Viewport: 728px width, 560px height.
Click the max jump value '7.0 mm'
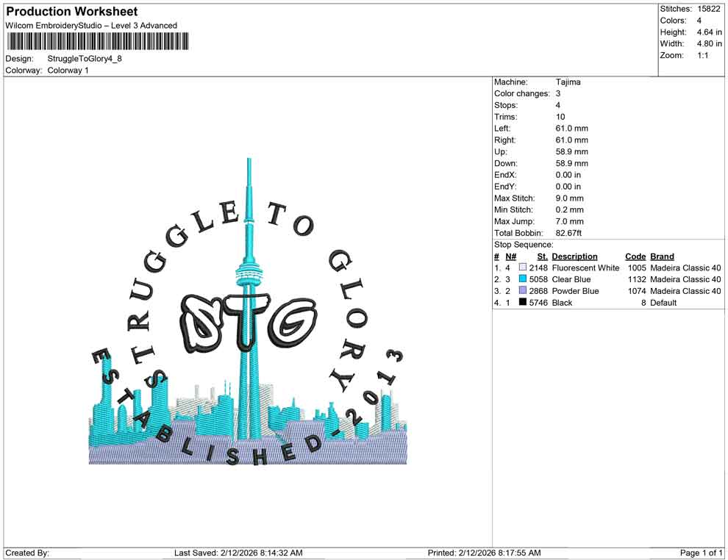[569, 221]
